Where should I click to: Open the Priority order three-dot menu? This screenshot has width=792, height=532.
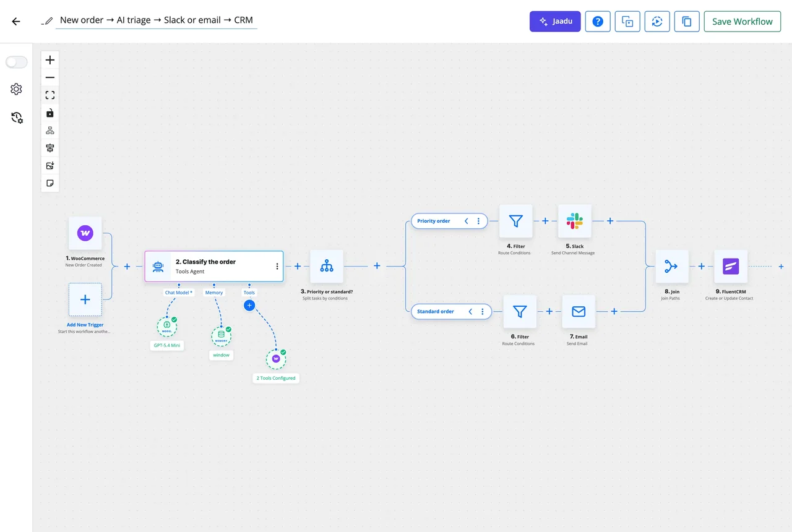[478, 221]
